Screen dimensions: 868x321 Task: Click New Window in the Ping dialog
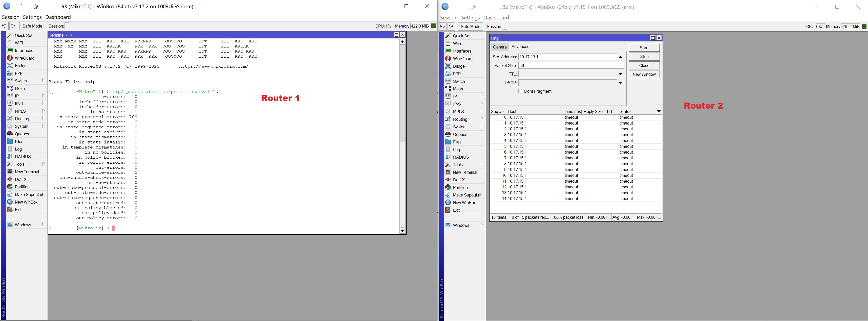[644, 74]
